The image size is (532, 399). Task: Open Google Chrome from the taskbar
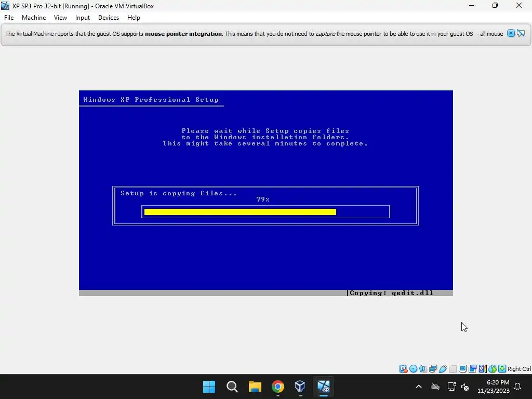(277, 387)
